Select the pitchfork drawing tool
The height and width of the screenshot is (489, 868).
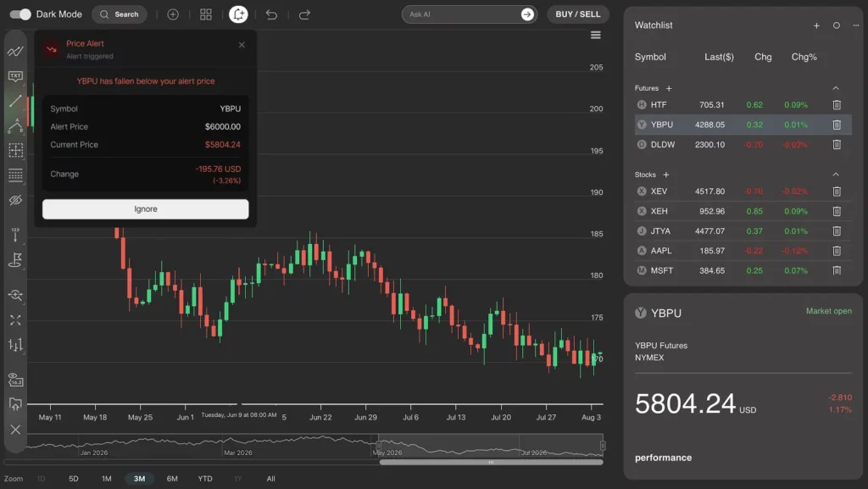15,125
